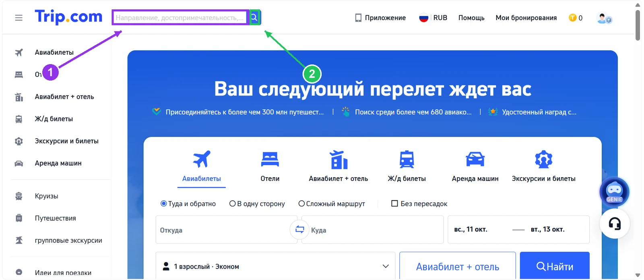Screen dimensions: 644x280
Task: Select Сложный маршрут radio button
Action: click(x=301, y=203)
